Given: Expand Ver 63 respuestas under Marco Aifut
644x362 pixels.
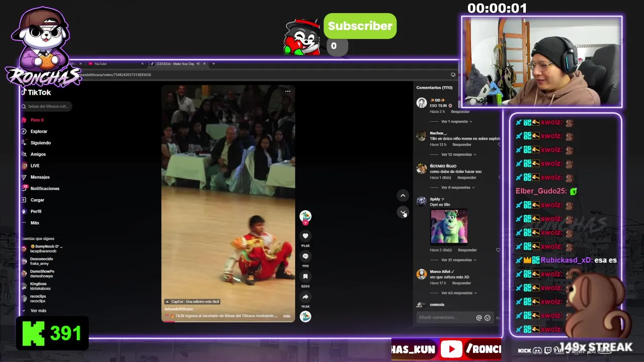Looking at the screenshot, I should pos(458,293).
